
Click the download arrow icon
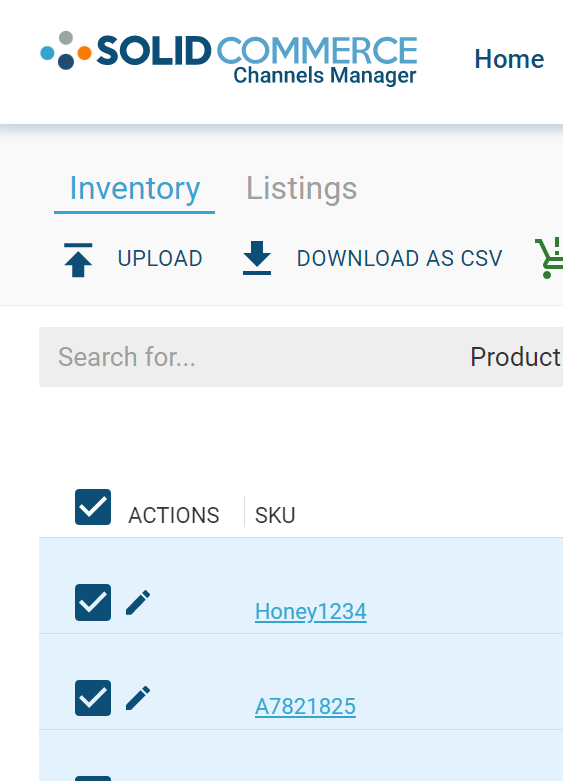click(257, 258)
